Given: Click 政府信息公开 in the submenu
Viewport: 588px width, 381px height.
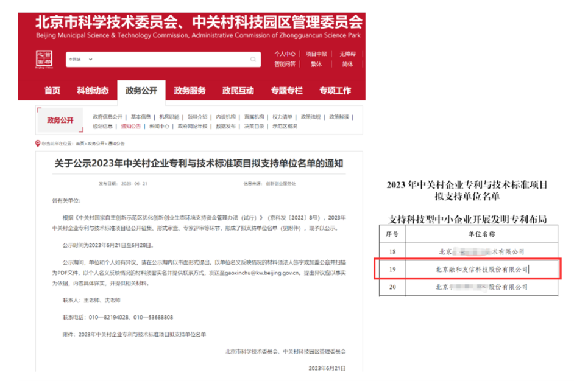Looking at the screenshot, I should pos(107,117).
